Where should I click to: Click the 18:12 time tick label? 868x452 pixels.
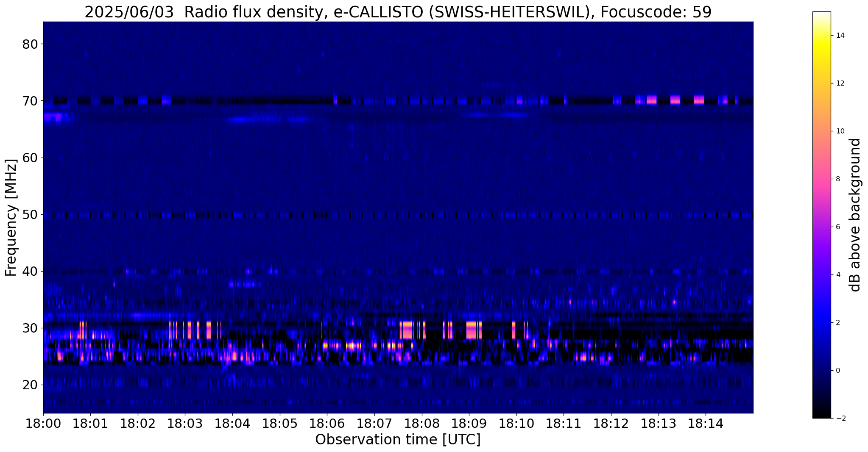pos(611,424)
